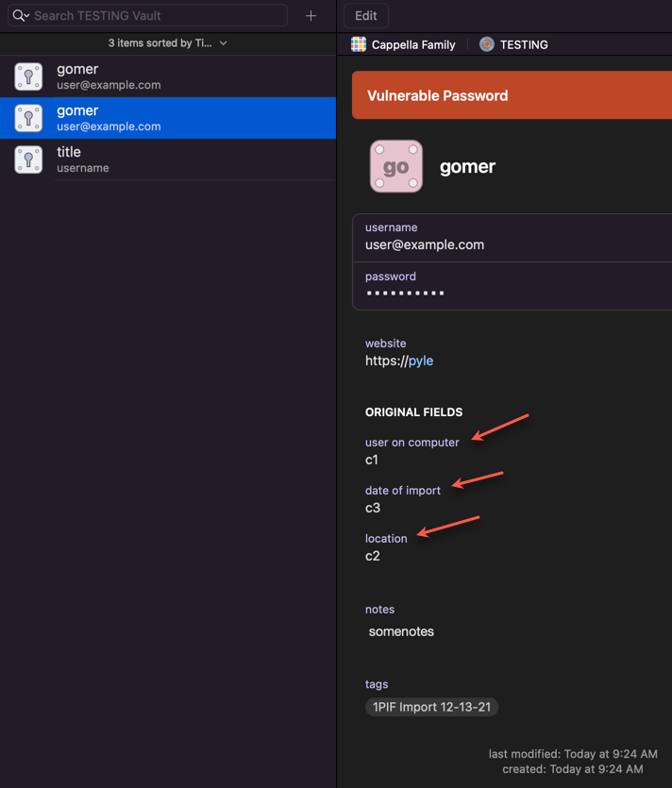The width and height of the screenshot is (672, 788).
Task: Type in the Search TESTING Vault field
Action: point(156,15)
